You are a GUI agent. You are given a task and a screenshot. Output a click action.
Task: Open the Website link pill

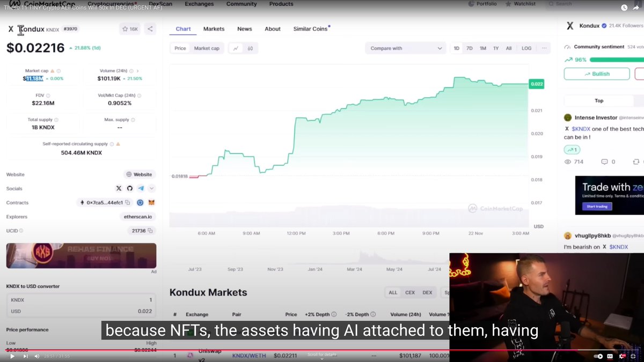pos(140,174)
